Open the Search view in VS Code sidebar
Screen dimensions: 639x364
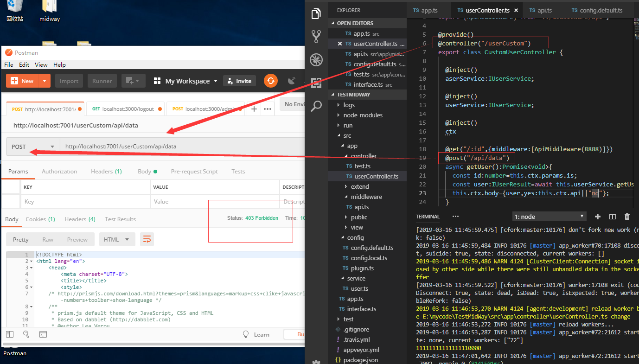tap(316, 106)
